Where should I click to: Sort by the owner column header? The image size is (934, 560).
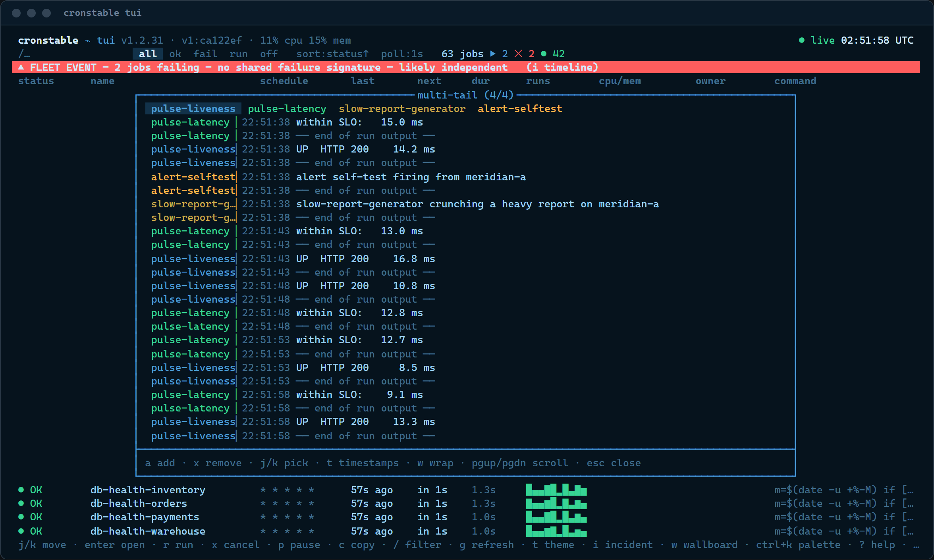coord(710,81)
